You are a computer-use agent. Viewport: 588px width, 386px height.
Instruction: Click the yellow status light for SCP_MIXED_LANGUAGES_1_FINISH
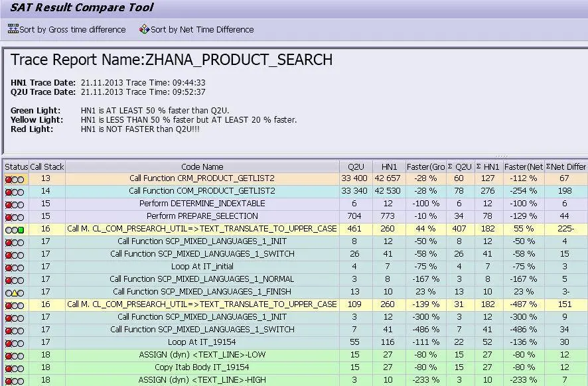pyautogui.click(x=15, y=293)
